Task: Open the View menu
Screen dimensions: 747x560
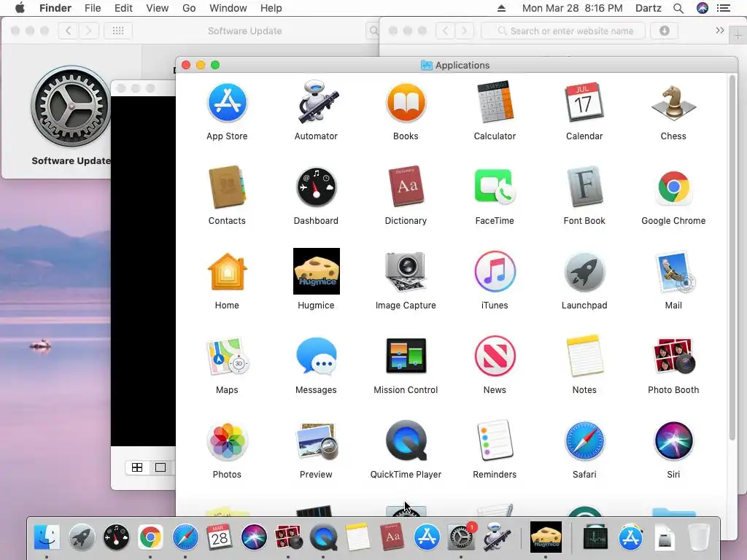Action: pos(158,8)
